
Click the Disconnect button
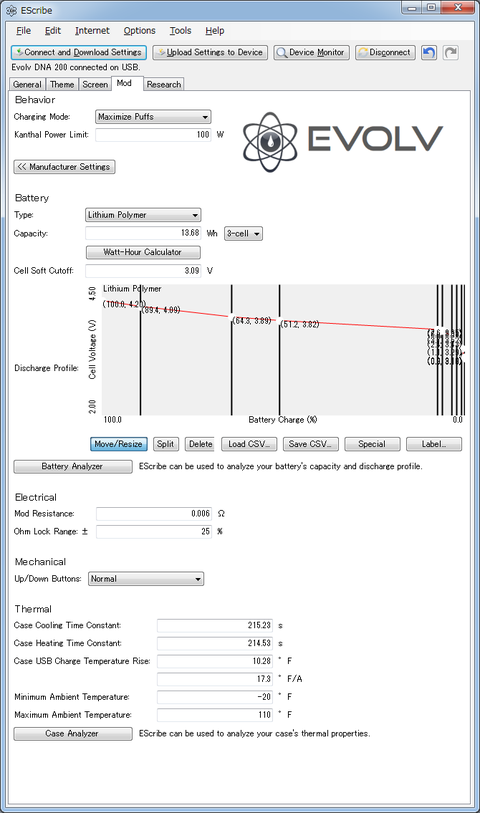tap(385, 52)
